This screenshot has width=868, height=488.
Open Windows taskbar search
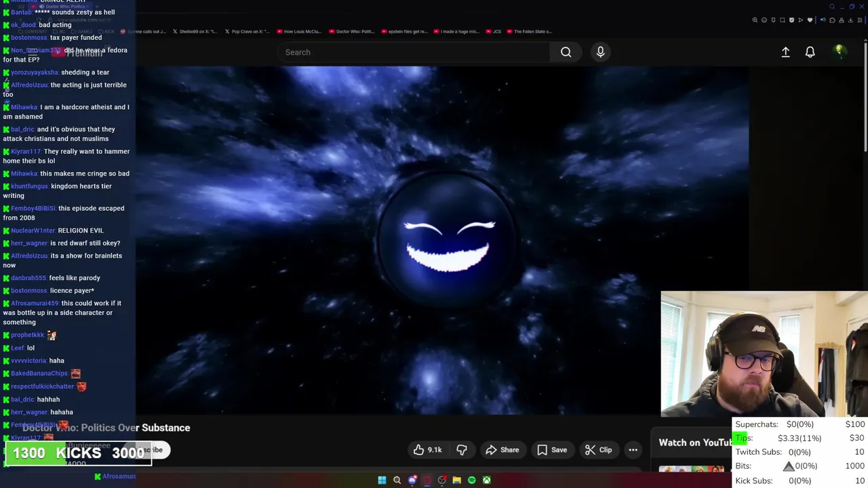tap(397, 481)
